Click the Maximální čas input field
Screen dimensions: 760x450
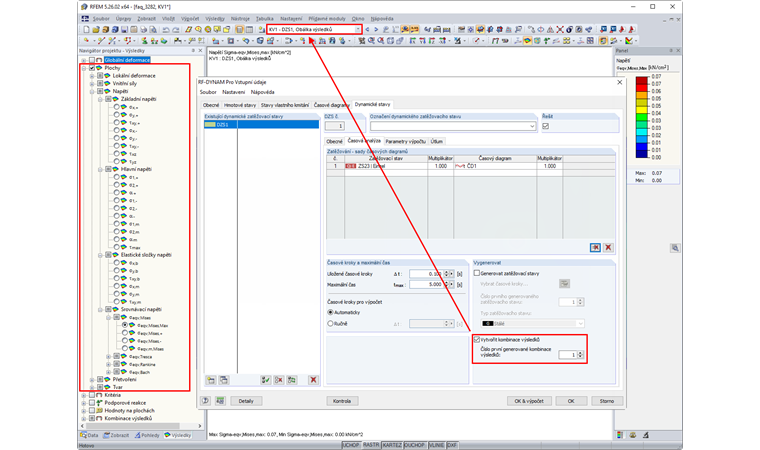click(x=426, y=285)
